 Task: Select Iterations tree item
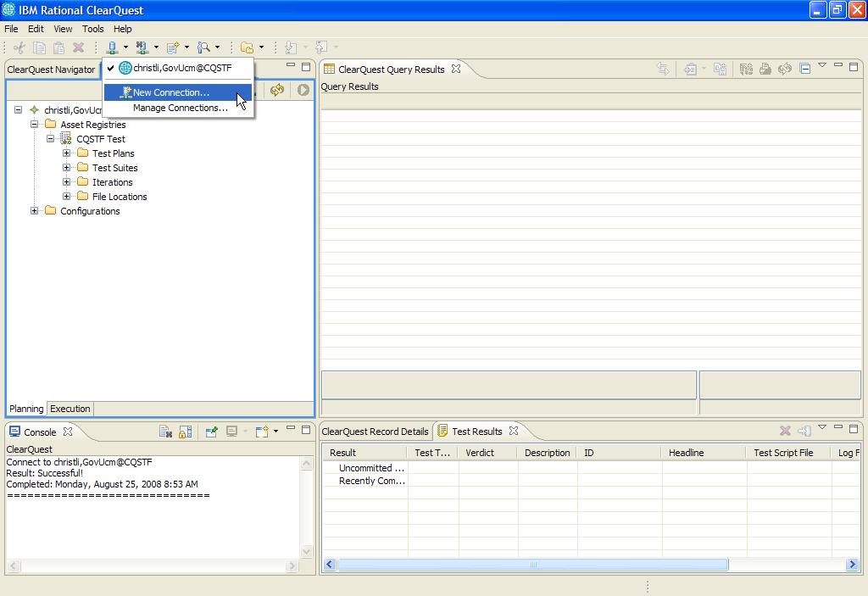[x=113, y=182]
